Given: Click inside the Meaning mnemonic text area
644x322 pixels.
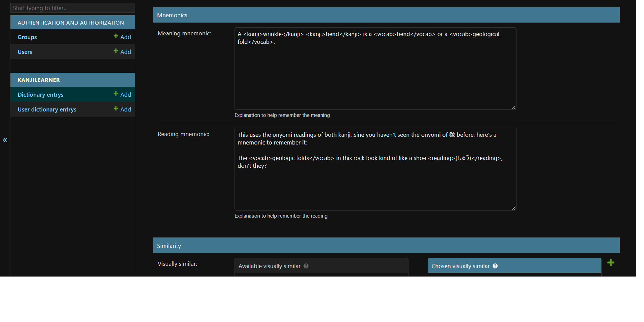Looking at the screenshot, I should pos(375,74).
